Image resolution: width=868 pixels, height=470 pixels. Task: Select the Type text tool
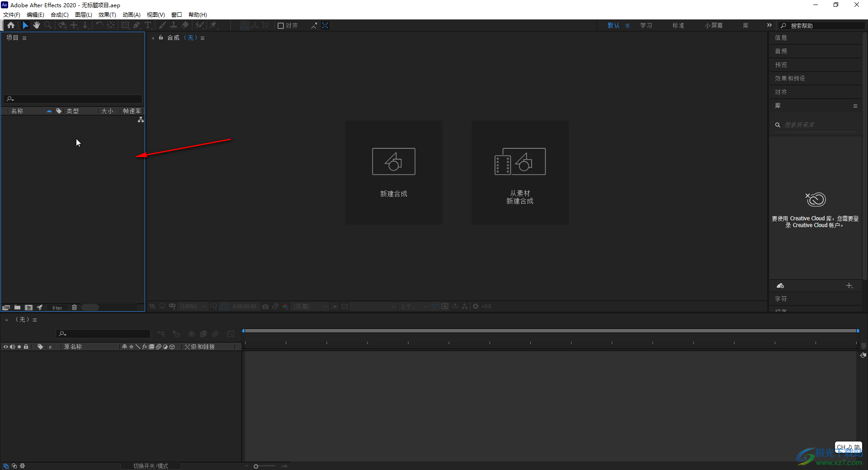click(148, 25)
